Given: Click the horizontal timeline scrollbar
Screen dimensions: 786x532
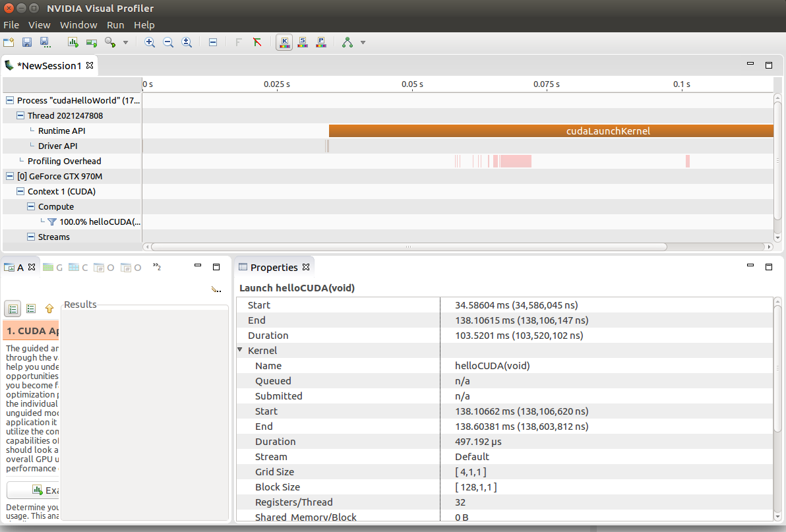Looking at the screenshot, I should (x=409, y=247).
